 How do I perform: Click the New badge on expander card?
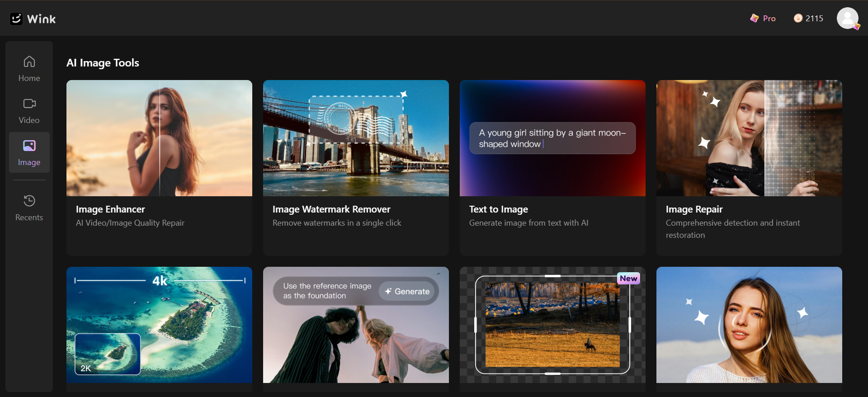tap(628, 279)
